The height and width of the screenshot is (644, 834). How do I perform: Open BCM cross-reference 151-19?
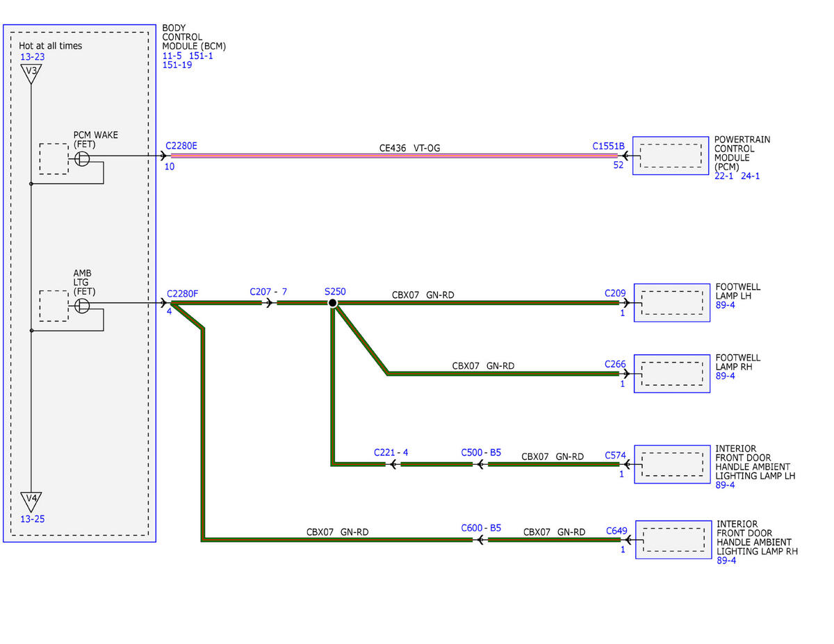pyautogui.click(x=177, y=65)
